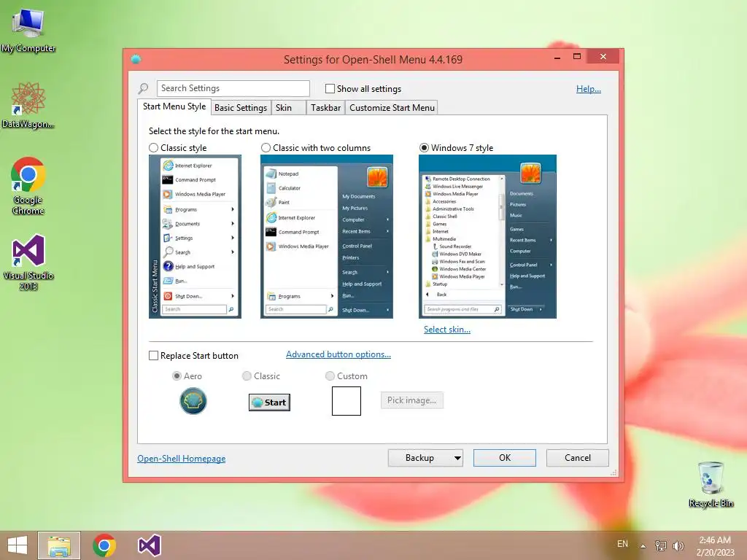747x560 pixels.
Task: Click the Classic two columns preview image
Action: pyautogui.click(x=327, y=237)
